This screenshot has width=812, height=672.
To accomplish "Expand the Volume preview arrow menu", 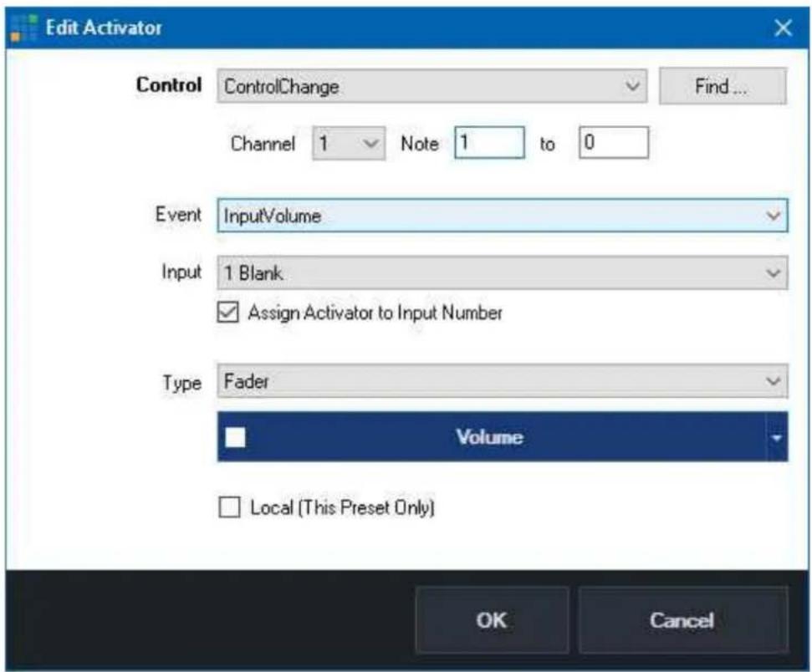I will pyautogui.click(x=776, y=437).
